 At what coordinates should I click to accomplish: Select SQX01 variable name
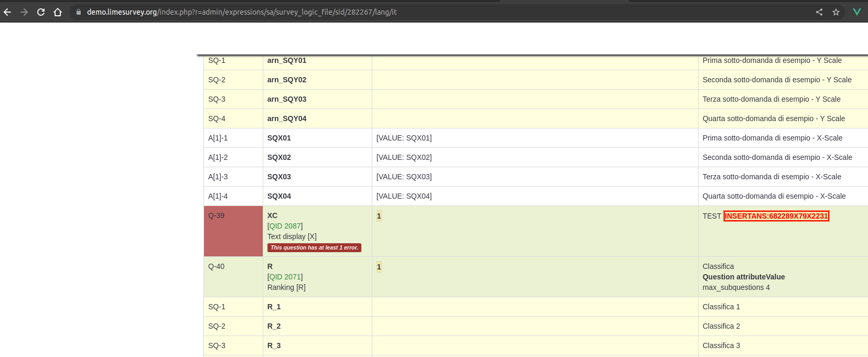(x=279, y=138)
